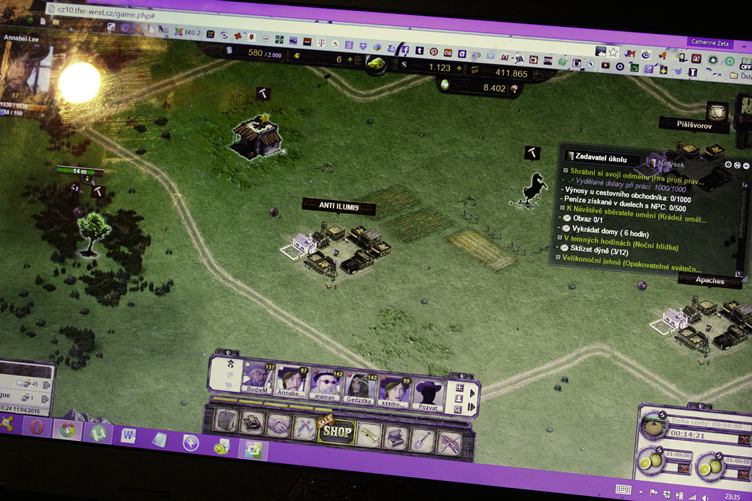The image size is (752, 501).
Task: Click the person icon in friends bar
Action: [x=459, y=398]
